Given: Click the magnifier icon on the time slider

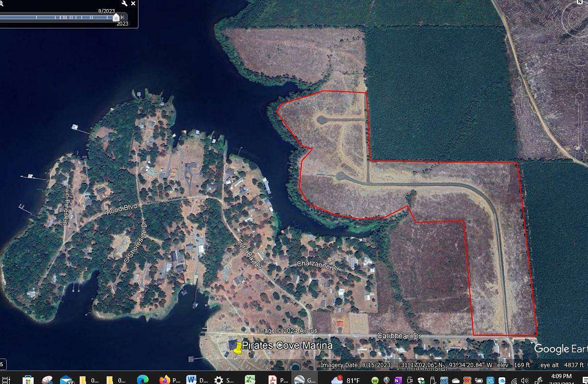Looking at the screenshot, I should click(x=2, y=4).
